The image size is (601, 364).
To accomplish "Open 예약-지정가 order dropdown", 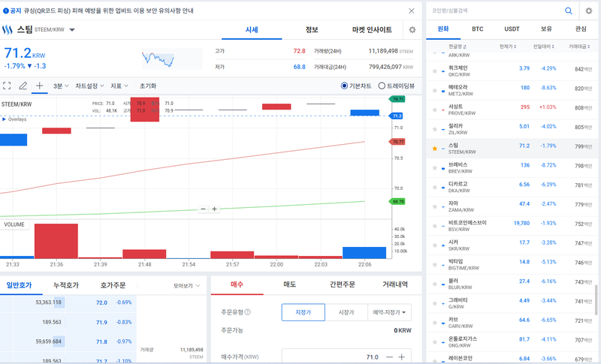I will [389, 312].
